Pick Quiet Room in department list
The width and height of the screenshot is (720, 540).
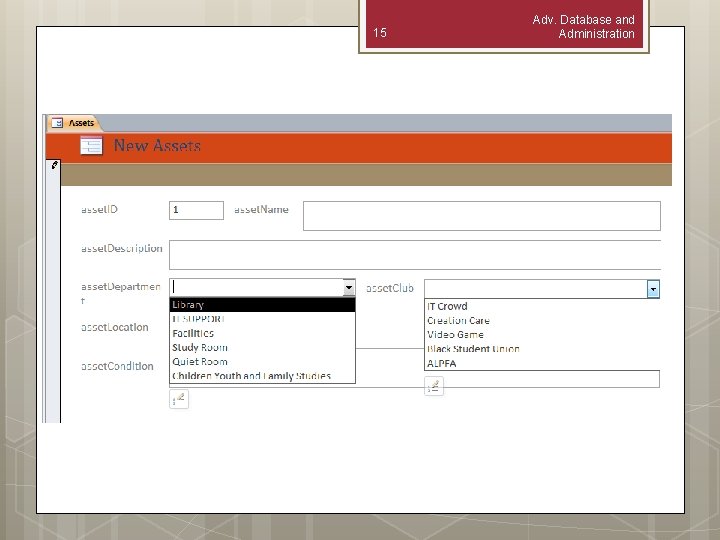[262, 362]
